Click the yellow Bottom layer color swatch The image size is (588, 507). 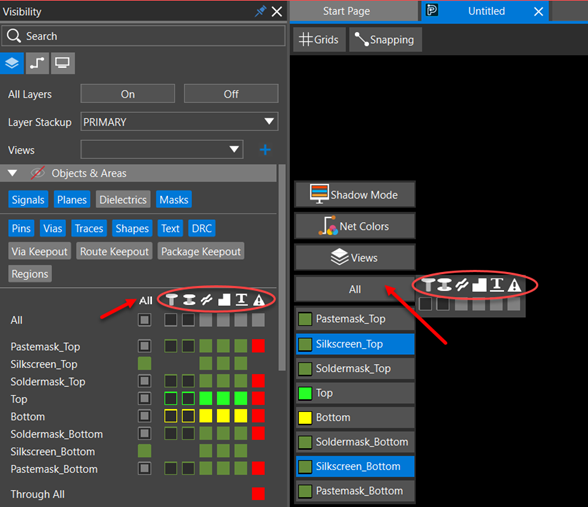tap(305, 417)
